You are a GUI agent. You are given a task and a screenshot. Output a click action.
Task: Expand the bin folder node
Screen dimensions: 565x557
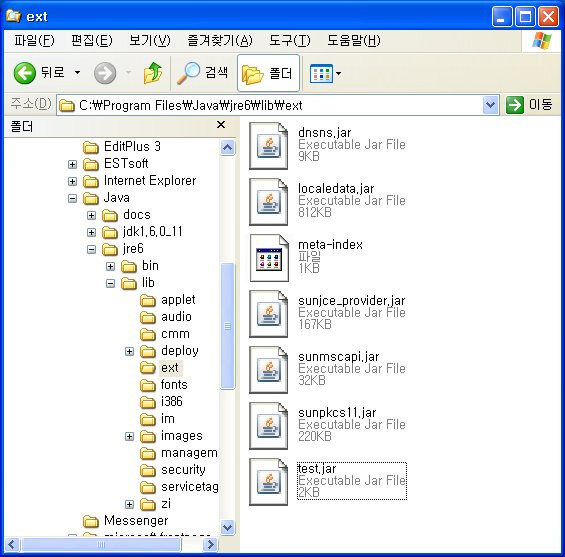click(111, 266)
